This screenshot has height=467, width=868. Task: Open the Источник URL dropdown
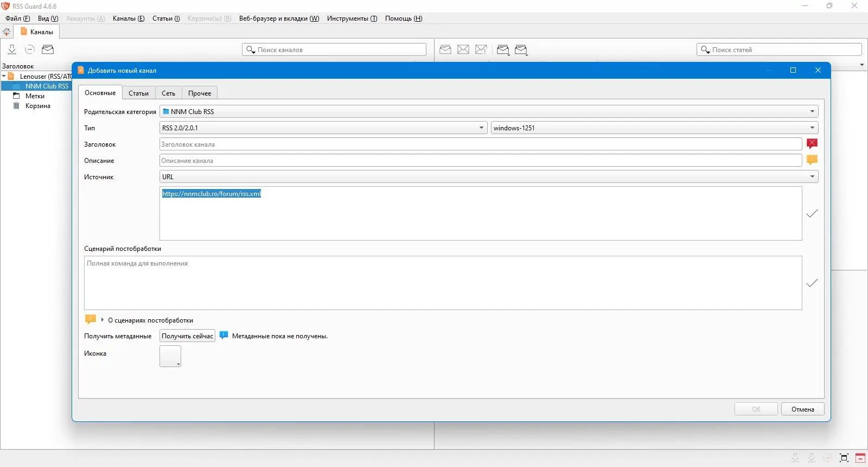pos(489,177)
